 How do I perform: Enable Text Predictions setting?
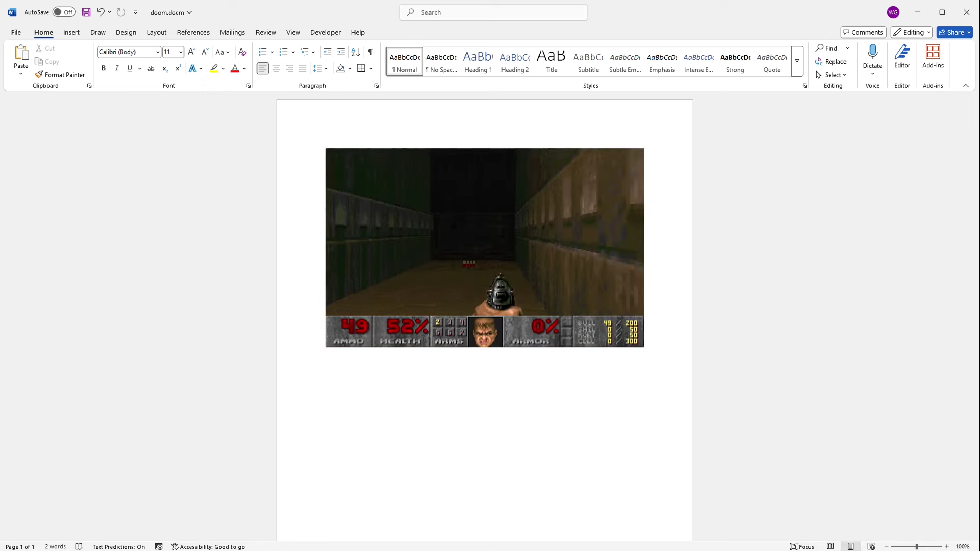pyautogui.click(x=118, y=546)
